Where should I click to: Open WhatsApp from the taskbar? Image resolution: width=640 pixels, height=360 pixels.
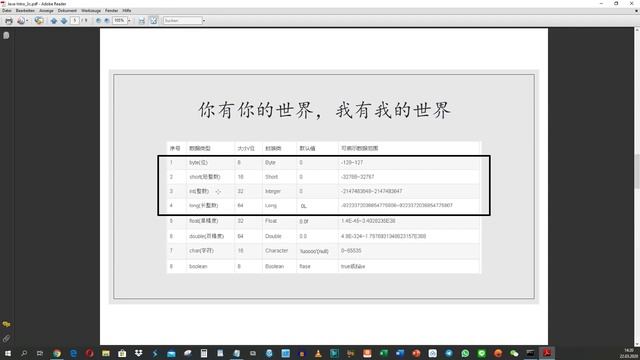click(465, 353)
